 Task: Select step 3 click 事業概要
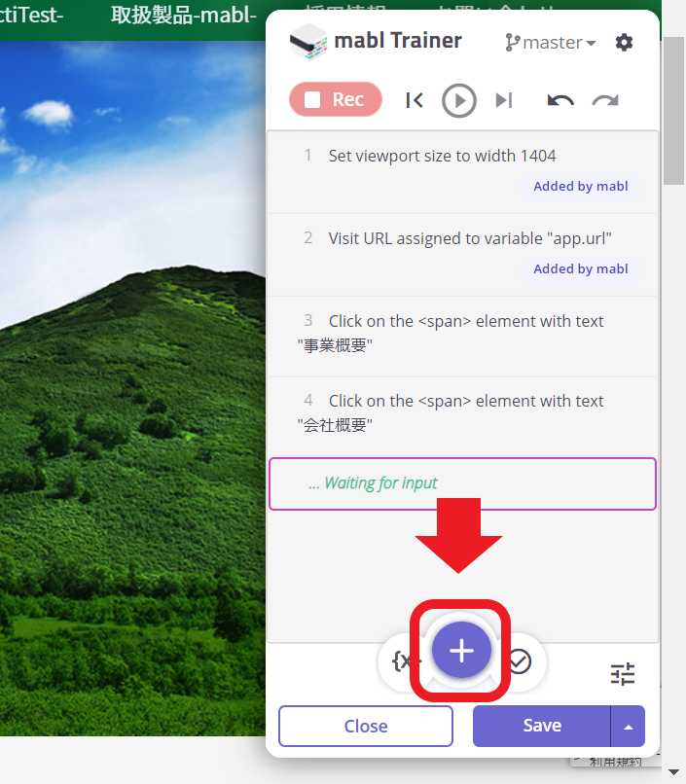[463, 337]
